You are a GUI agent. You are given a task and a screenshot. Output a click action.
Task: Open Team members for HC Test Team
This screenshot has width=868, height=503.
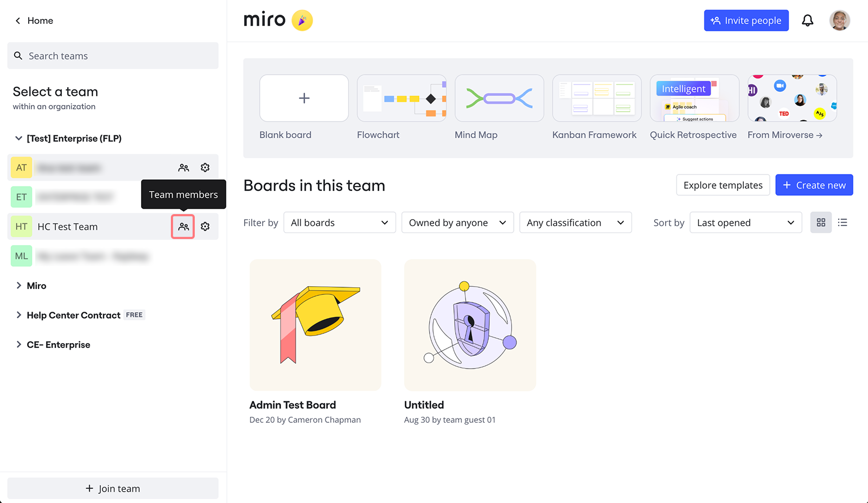click(x=183, y=227)
